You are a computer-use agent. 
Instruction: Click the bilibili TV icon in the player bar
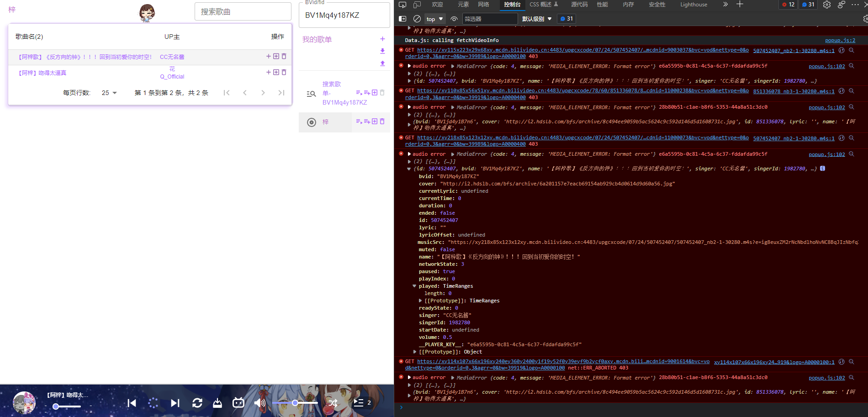coord(238,403)
